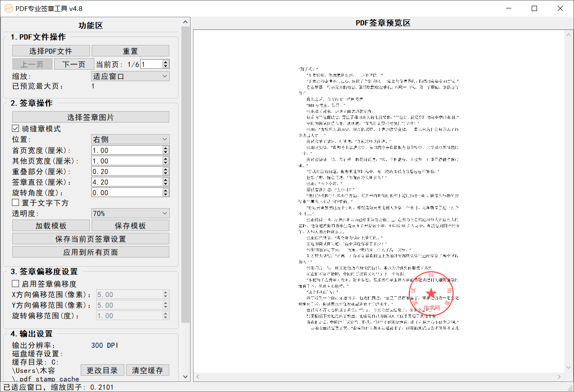Save current settings with 保存模板
Screen dimensions: 574x392
pyautogui.click(x=130, y=225)
